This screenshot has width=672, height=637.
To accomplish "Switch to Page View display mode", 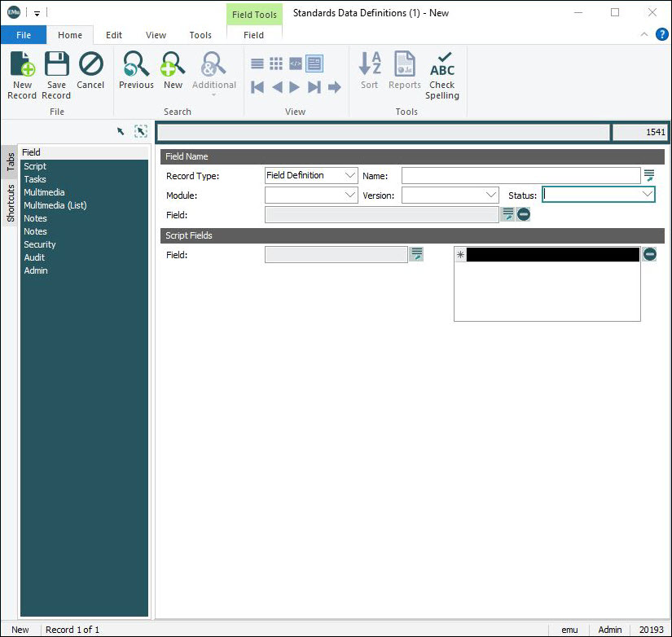I will pos(314,64).
